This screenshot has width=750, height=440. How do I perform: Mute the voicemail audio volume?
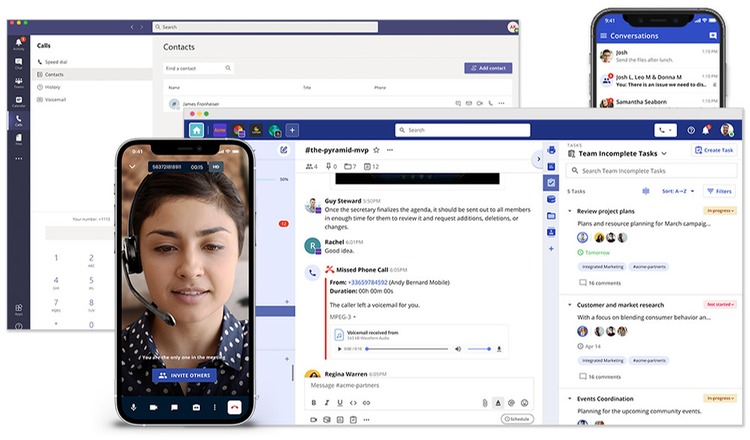click(458, 349)
